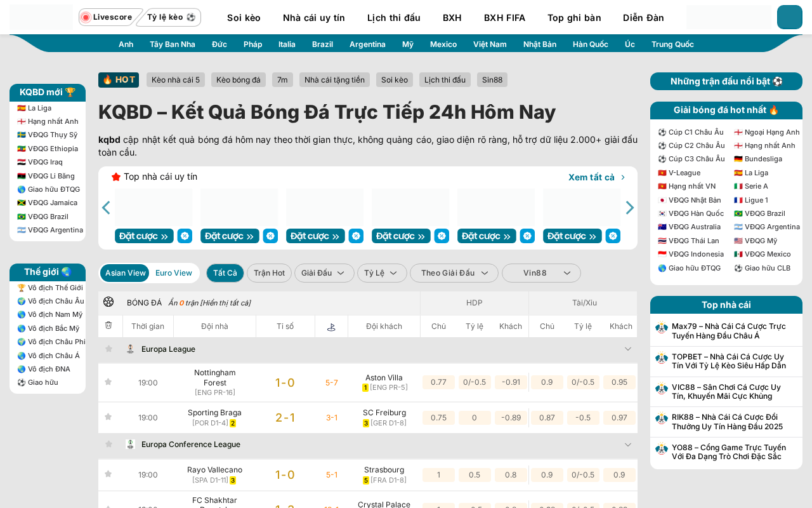Screen dimensions: 812x508
Task: Switch to Euro View odds
Action: click(x=174, y=273)
